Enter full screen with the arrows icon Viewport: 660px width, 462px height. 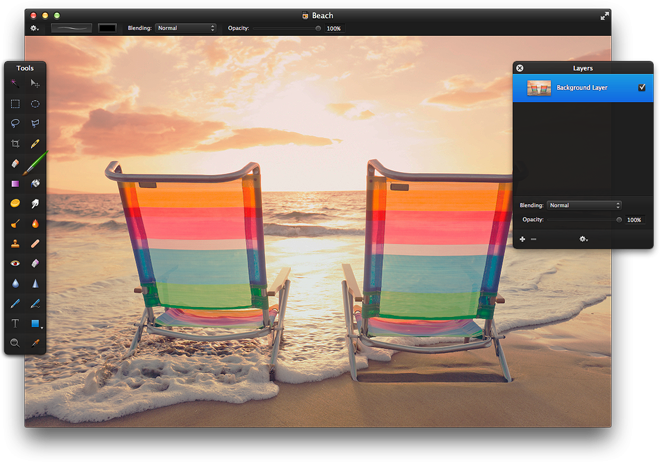pyautogui.click(x=604, y=16)
